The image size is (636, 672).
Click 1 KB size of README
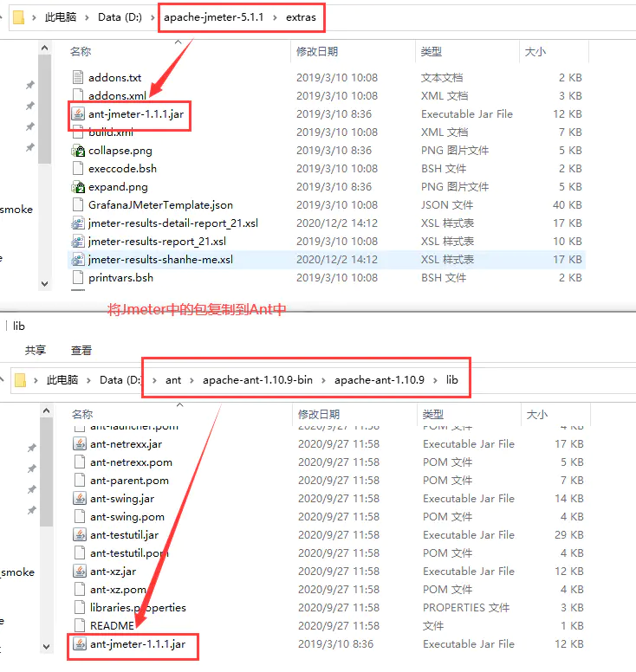573,626
